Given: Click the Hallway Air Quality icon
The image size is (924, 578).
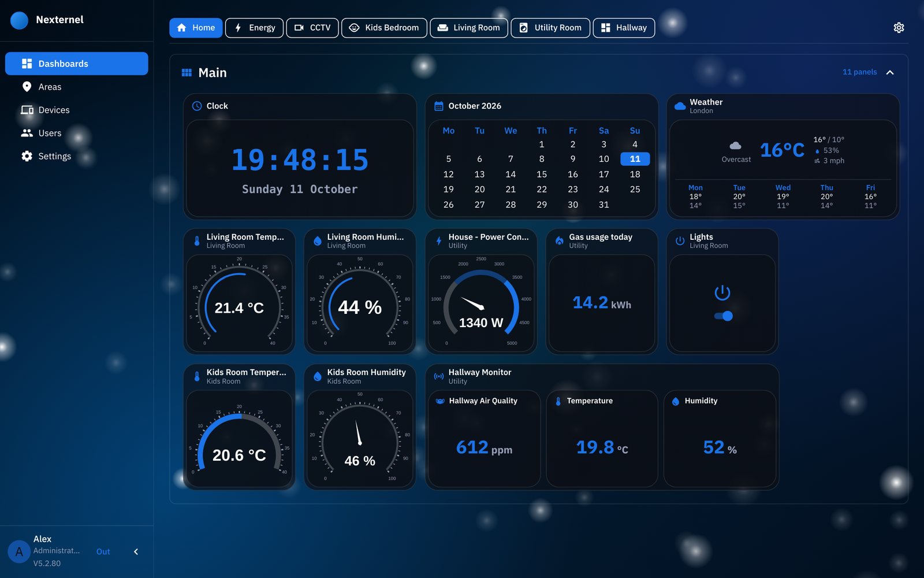Looking at the screenshot, I should pos(440,401).
